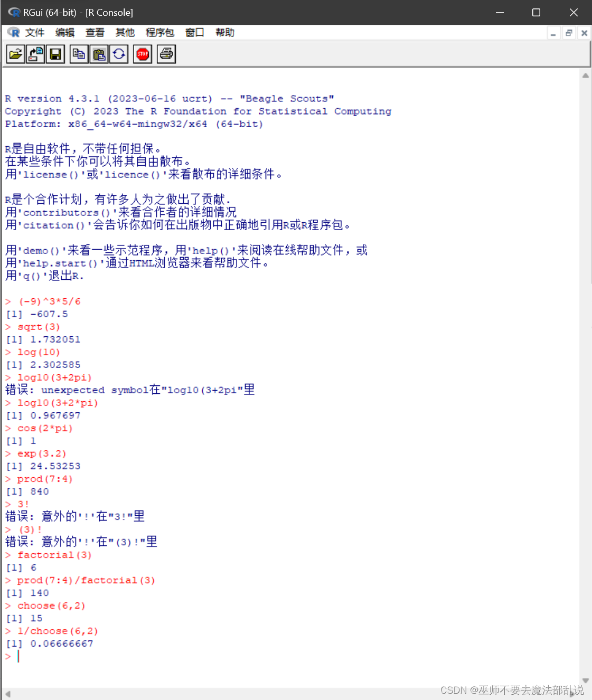This screenshot has height=700, width=592.
Task: Click the Print toolbar icon
Action: (x=166, y=54)
